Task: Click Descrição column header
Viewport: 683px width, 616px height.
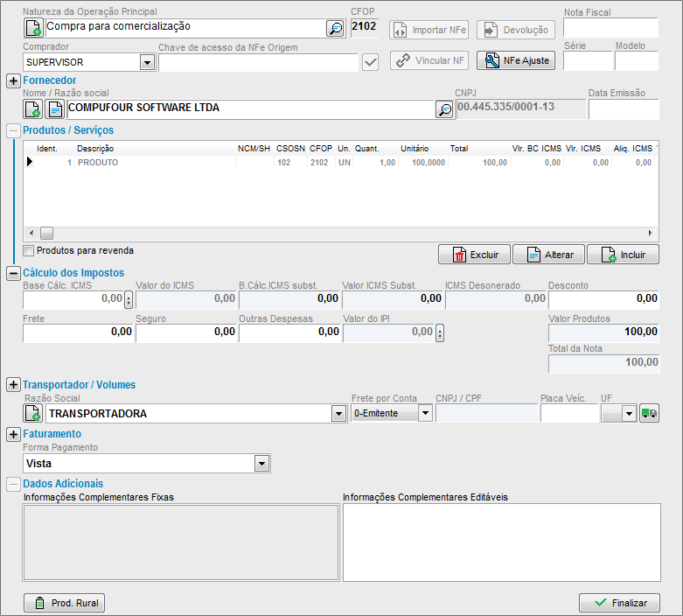Action: coord(95,149)
